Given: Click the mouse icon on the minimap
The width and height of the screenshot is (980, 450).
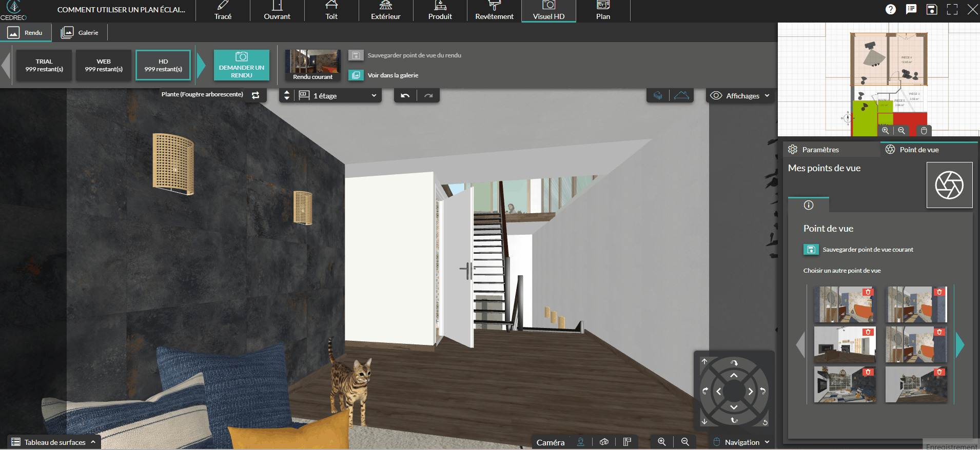Looking at the screenshot, I should (924, 131).
